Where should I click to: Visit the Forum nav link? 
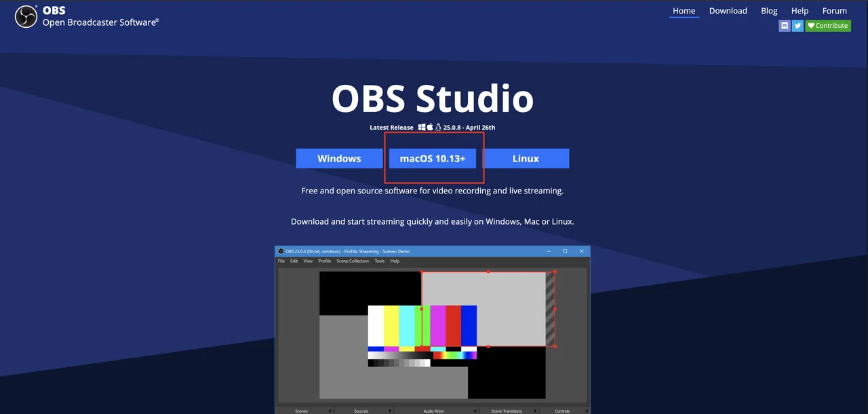point(834,11)
